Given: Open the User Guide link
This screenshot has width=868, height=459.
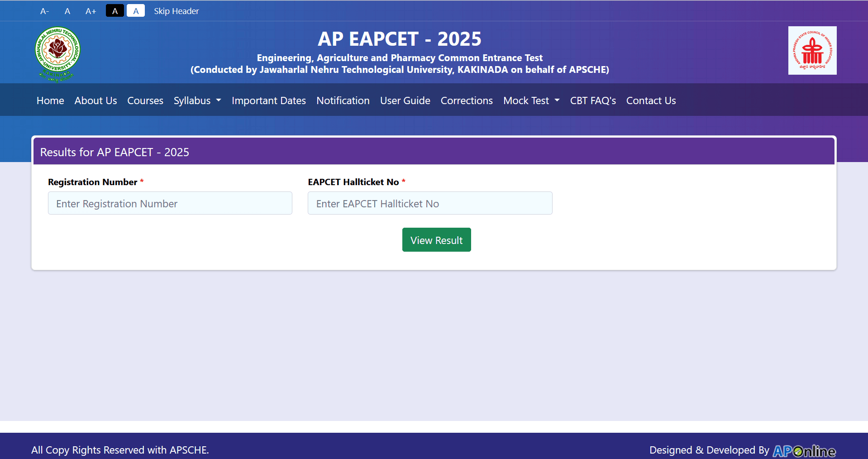Looking at the screenshot, I should pos(405,100).
